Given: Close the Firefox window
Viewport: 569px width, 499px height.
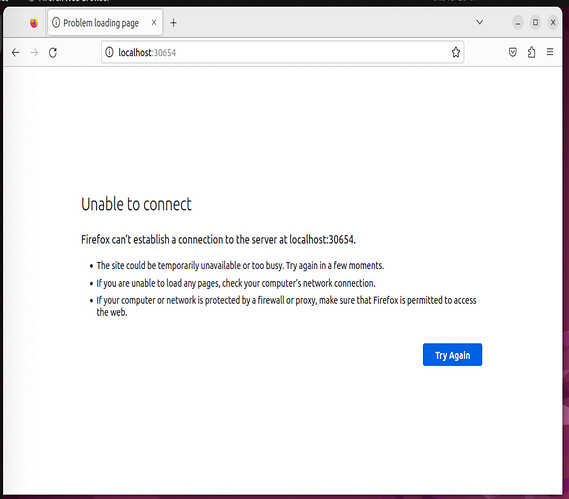Looking at the screenshot, I should click(x=553, y=23).
